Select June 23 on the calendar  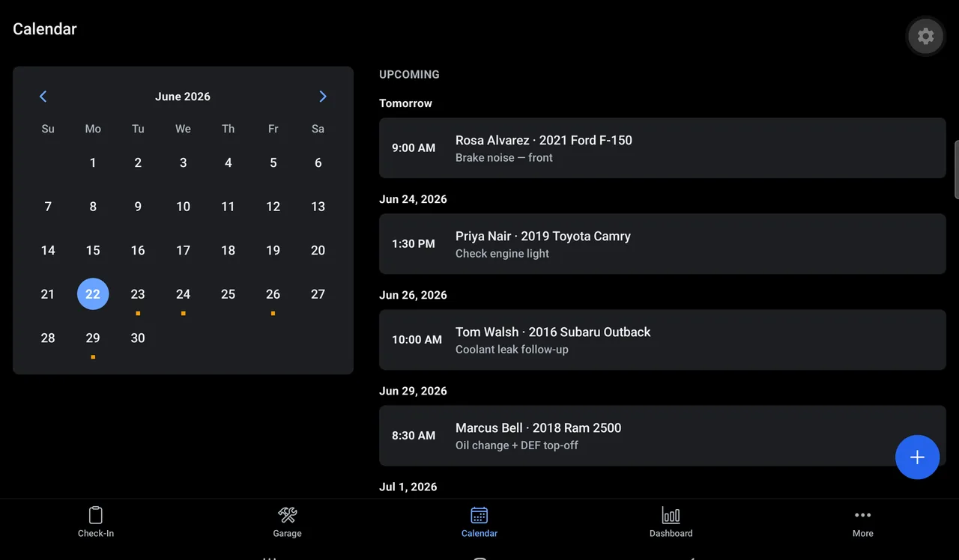[138, 294]
